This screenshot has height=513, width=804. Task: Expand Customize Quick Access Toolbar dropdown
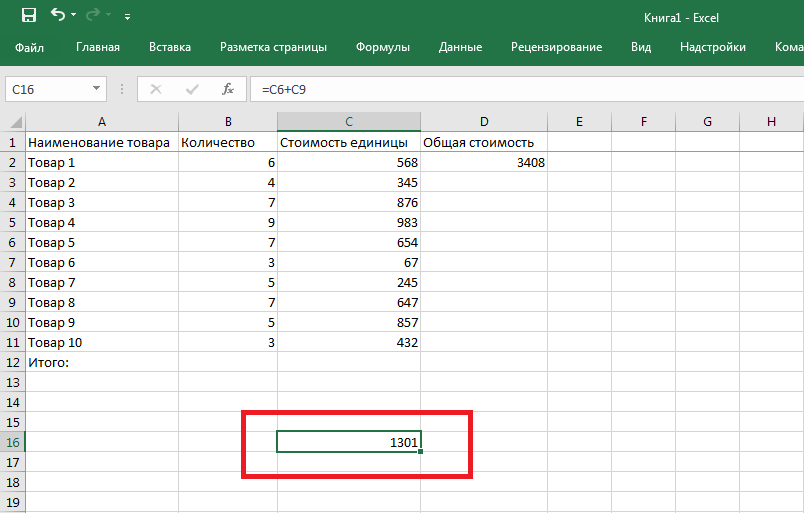coord(127,17)
